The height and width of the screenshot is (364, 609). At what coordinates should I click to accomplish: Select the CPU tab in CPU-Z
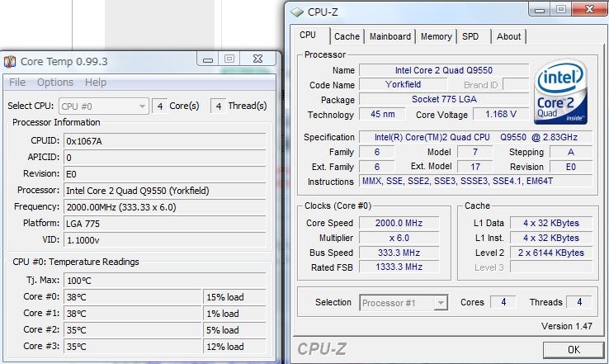coord(308,35)
